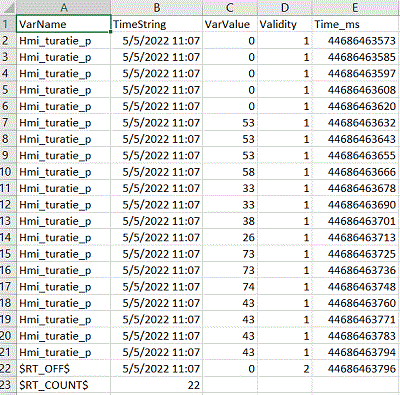Image resolution: width=400 pixels, height=395 pixels.
Task: Select the VarValue header cell
Action: (x=230, y=24)
